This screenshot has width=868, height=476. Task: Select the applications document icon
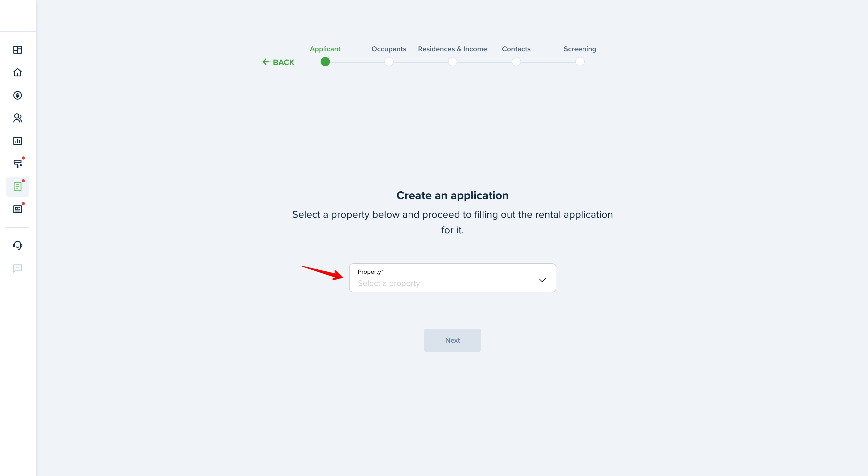18,186
